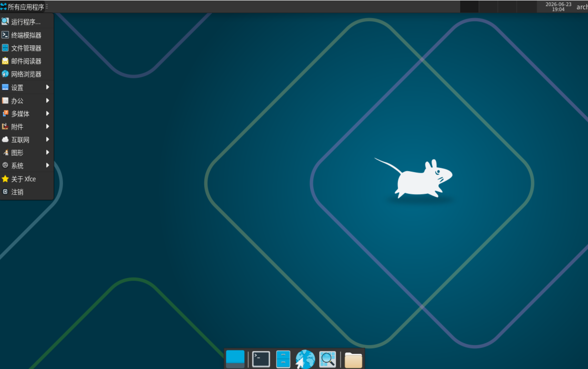Open 网络浏览器 menu entry

[27, 74]
